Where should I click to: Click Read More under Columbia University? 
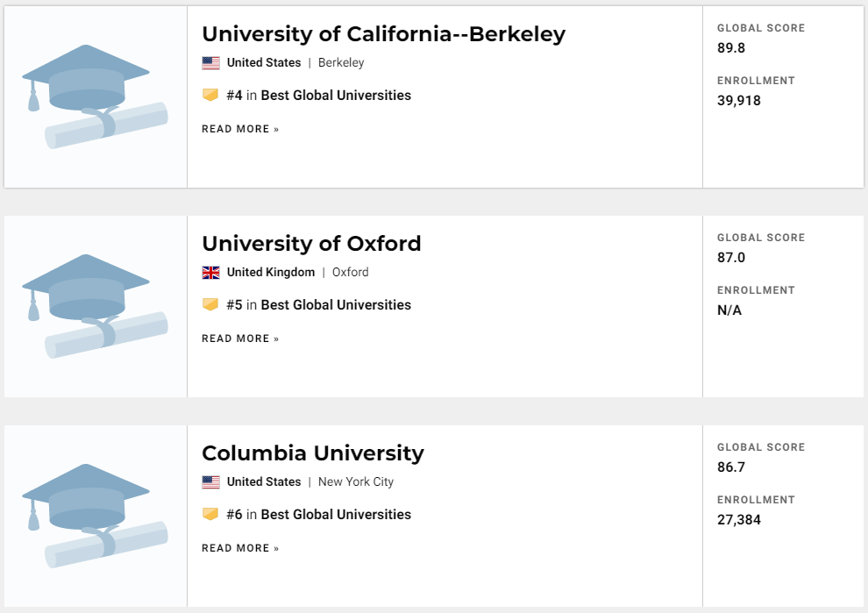pos(240,548)
